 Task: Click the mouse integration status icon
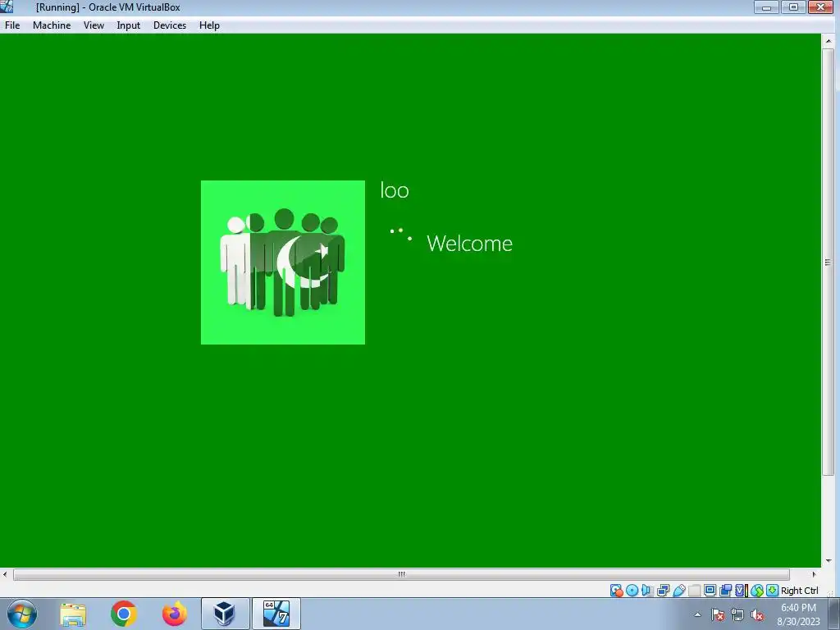[x=757, y=591]
